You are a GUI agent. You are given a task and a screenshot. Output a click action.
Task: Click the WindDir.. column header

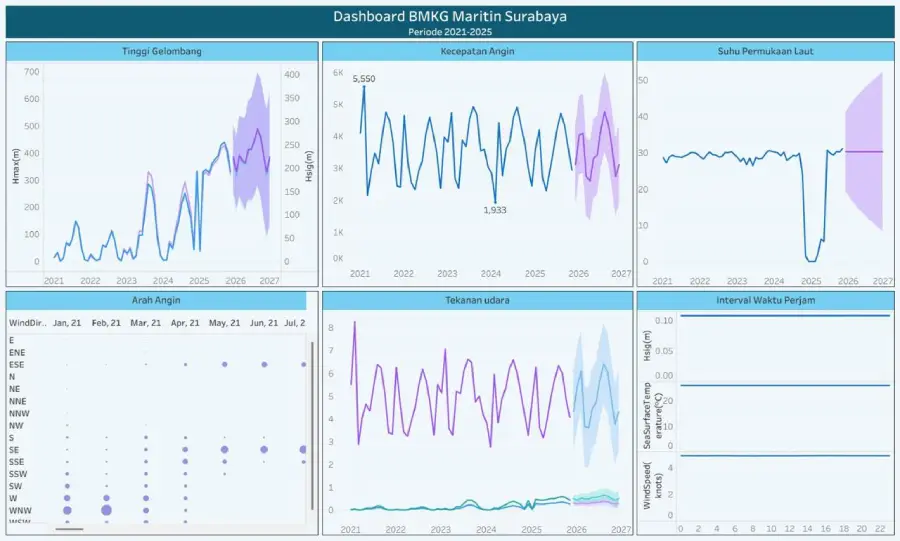(x=28, y=323)
